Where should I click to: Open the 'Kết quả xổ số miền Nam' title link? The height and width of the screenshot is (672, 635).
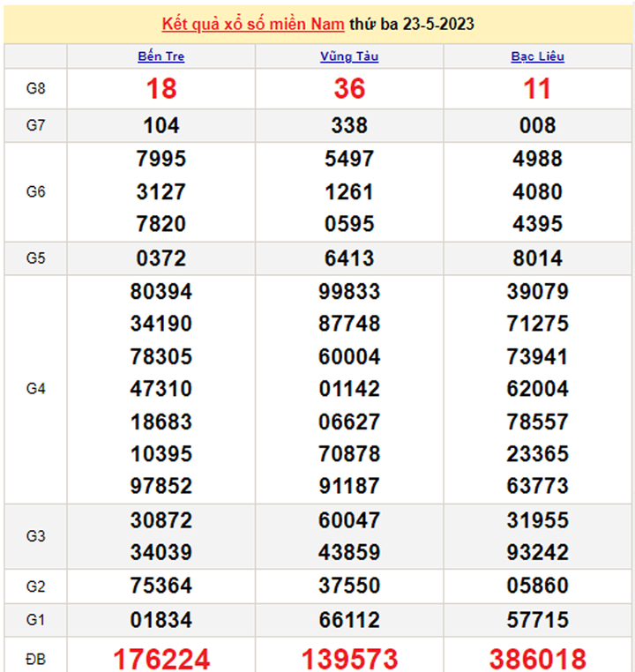coord(252,24)
